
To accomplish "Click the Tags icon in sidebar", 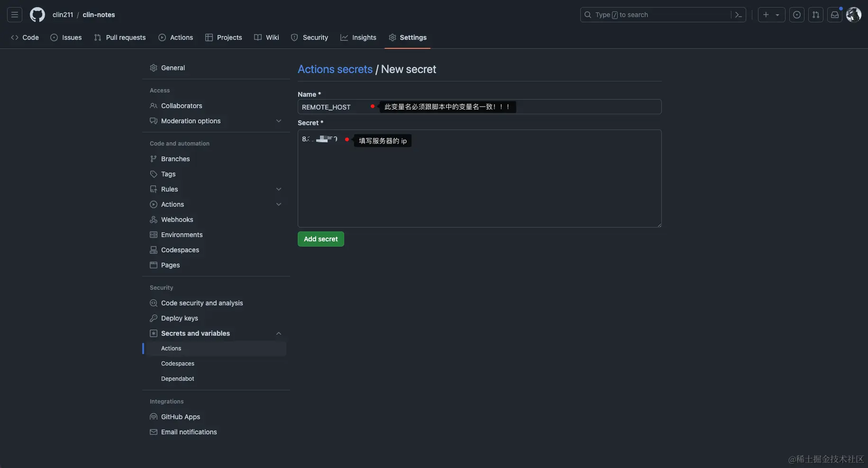I will click(154, 174).
